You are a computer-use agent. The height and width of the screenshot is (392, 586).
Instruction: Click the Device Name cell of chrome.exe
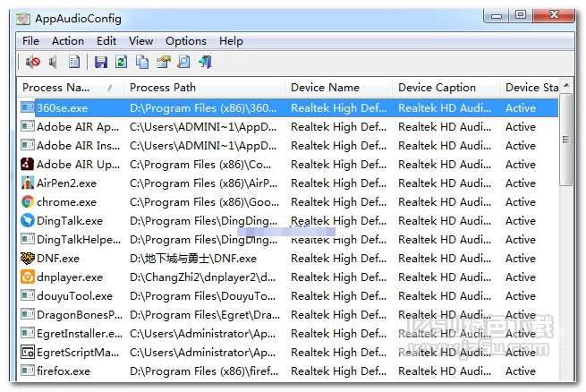[338, 201]
